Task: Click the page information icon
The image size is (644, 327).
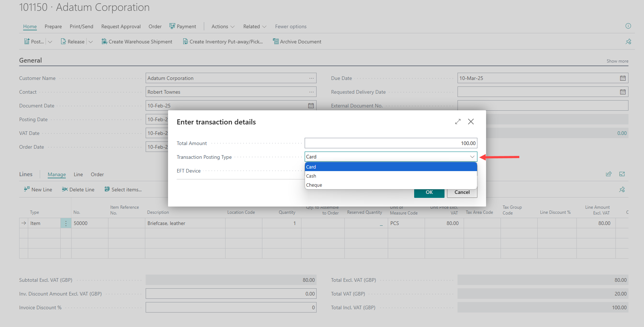Action: 628,26
